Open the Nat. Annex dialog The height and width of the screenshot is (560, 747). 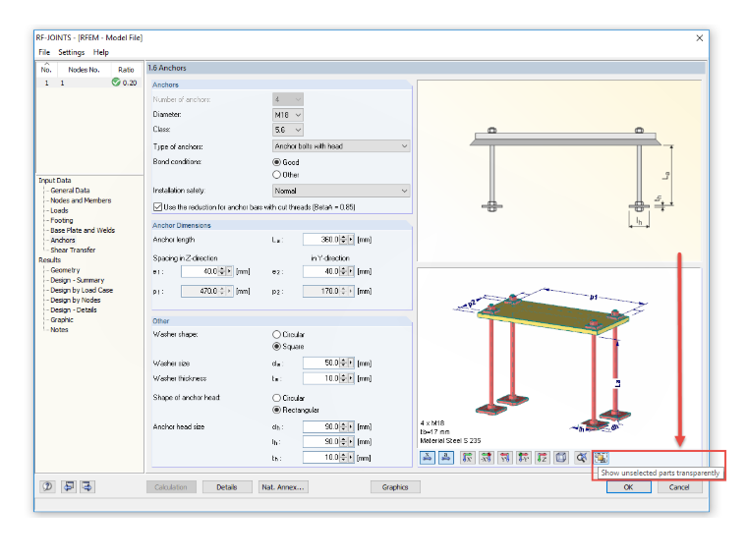[283, 487]
